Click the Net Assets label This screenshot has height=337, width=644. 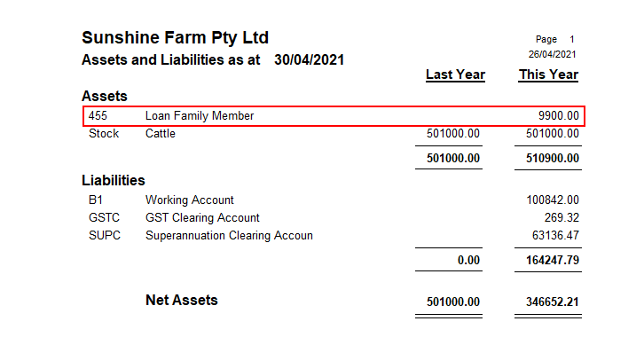(182, 300)
